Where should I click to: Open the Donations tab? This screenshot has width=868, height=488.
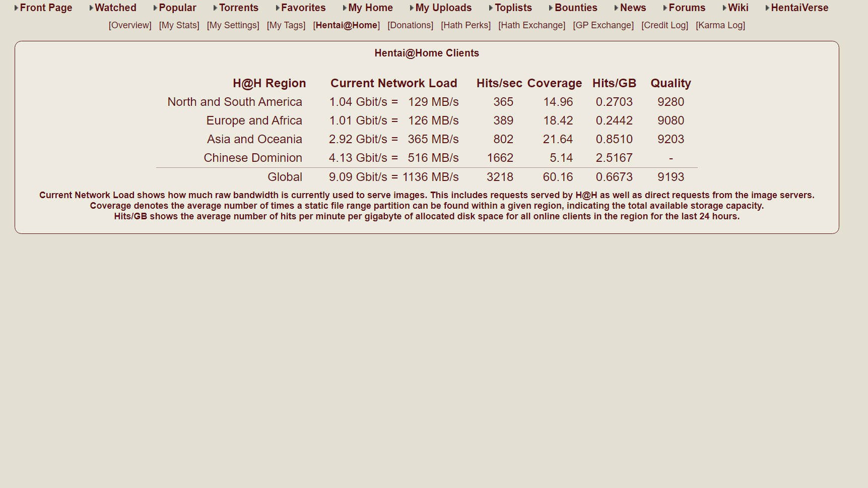pos(411,25)
